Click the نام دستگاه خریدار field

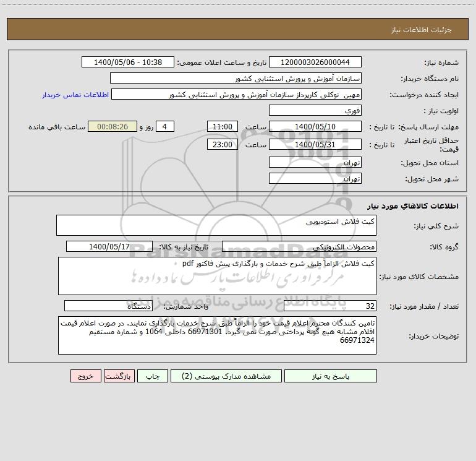[x=236, y=78]
